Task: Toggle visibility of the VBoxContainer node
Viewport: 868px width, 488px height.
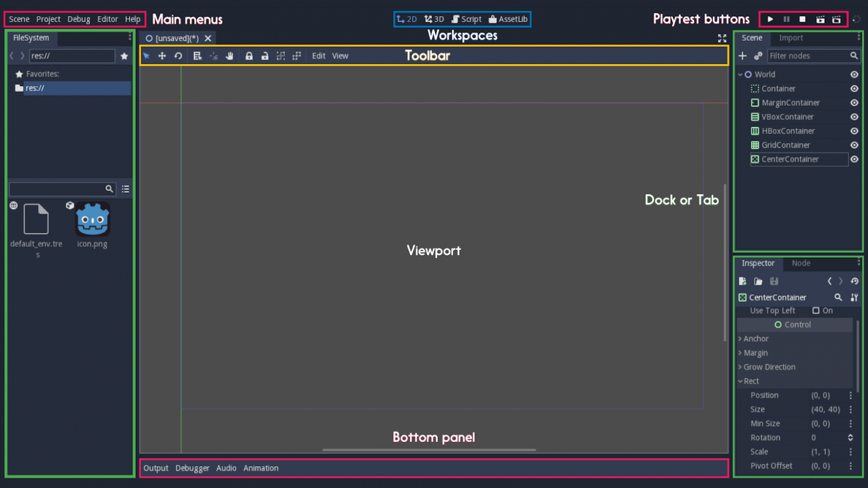Action: 854,117
